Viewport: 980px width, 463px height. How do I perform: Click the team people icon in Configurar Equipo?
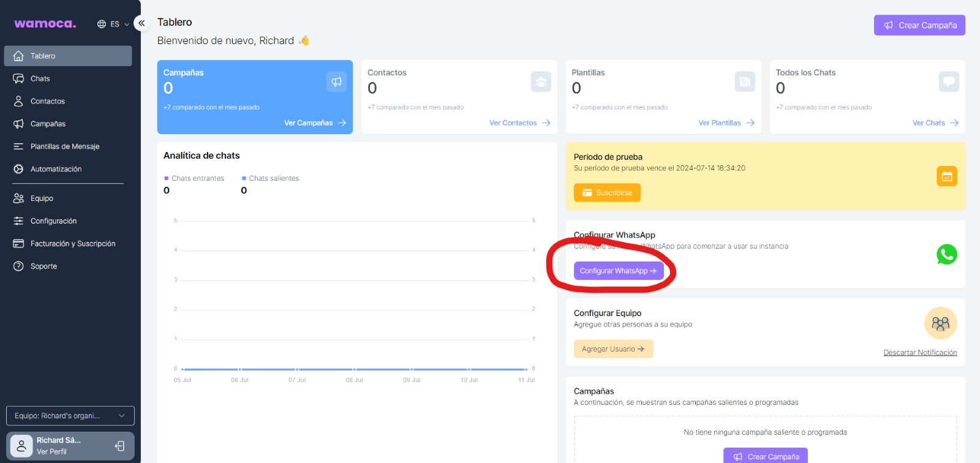pos(940,323)
